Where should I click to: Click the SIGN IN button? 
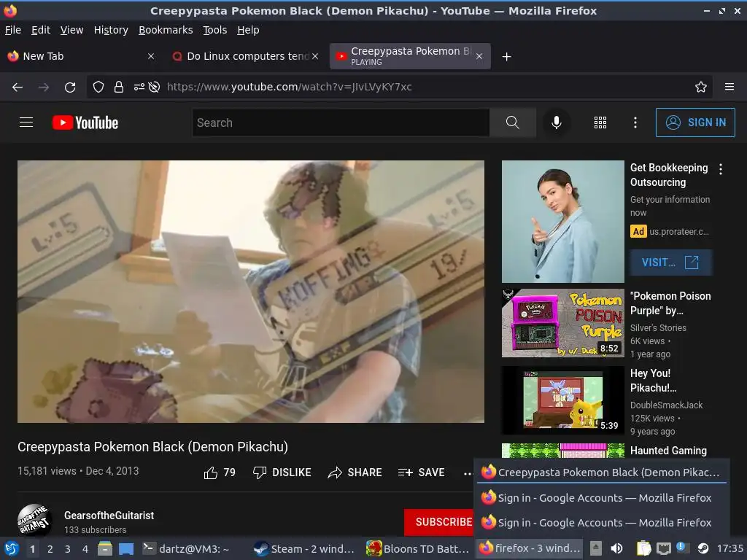(695, 122)
